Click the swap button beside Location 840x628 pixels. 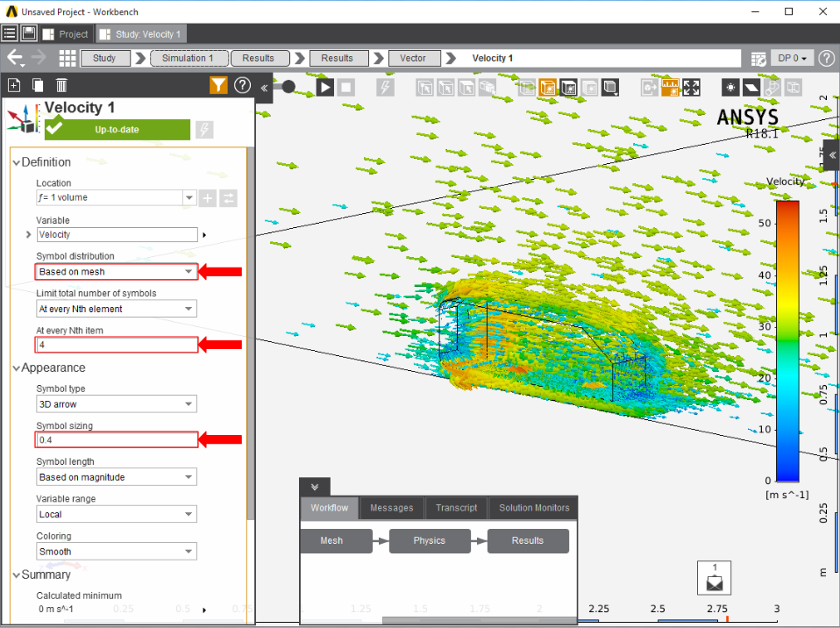(x=228, y=198)
